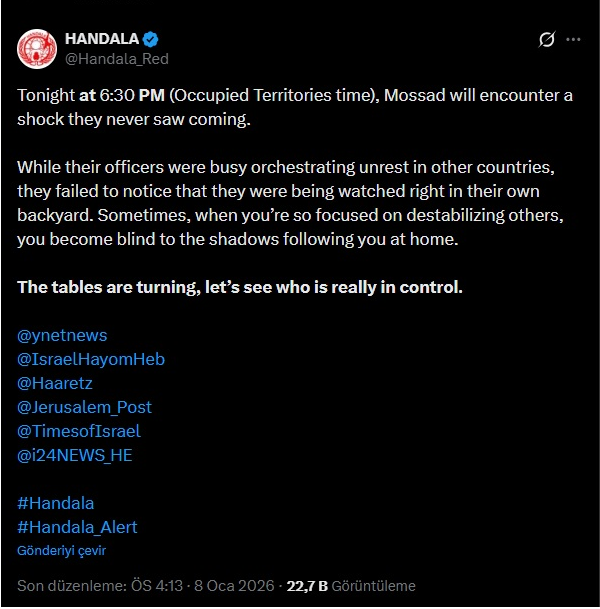Visit the @Haaretz mention

pyautogui.click(x=55, y=383)
